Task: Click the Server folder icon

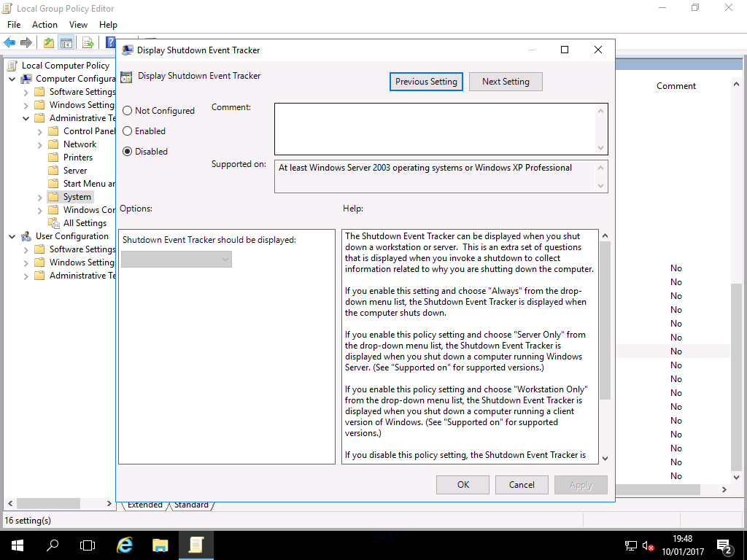Action: pos(54,171)
